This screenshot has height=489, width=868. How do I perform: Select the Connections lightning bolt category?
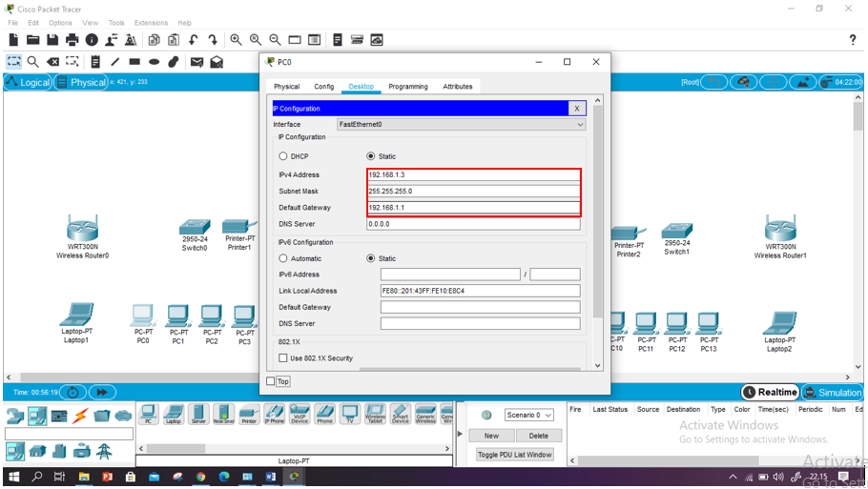(80, 416)
